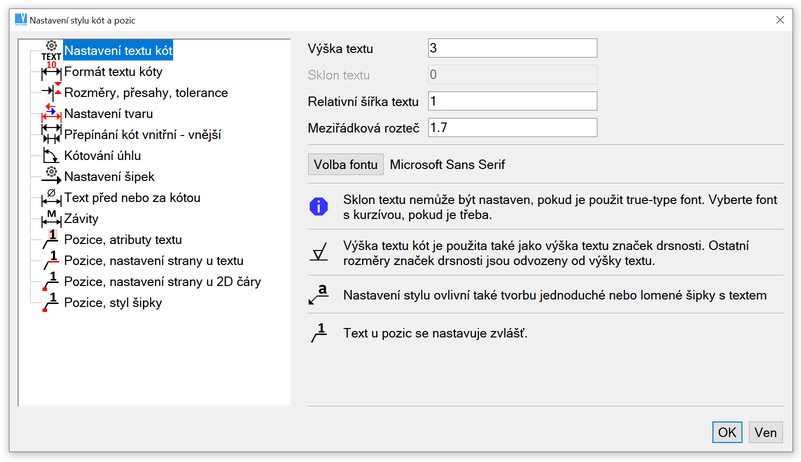The image size is (801, 462).
Task: Open 'Pozice, atributy textu' settings
Action: (x=123, y=240)
